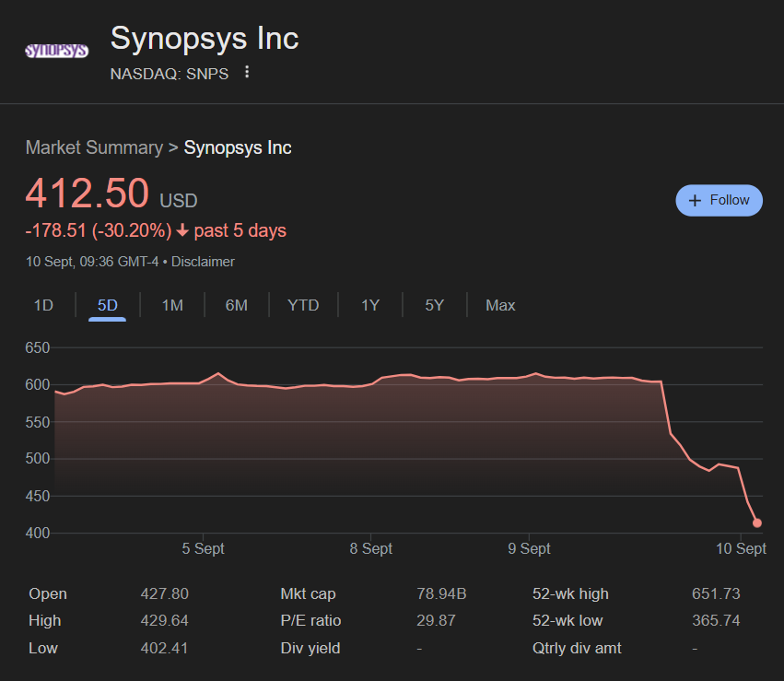Click the latest price dot on chart
Image resolution: width=784 pixels, height=681 pixels.
coord(757,523)
